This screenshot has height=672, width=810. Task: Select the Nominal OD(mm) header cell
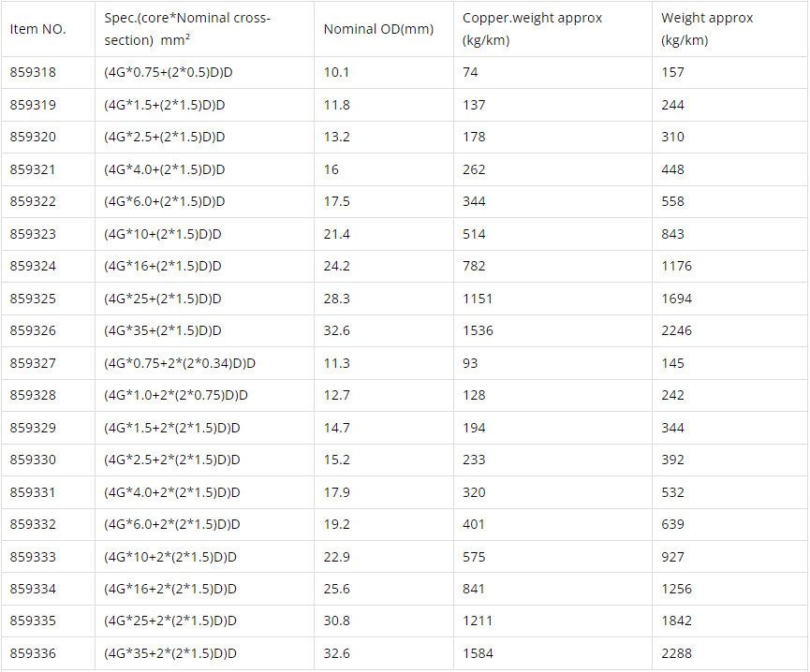pos(378,29)
